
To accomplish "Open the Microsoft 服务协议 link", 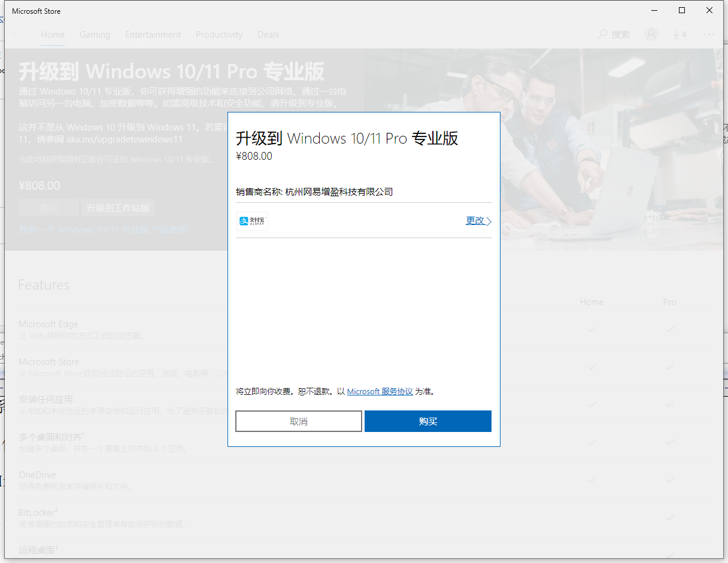I will [380, 391].
